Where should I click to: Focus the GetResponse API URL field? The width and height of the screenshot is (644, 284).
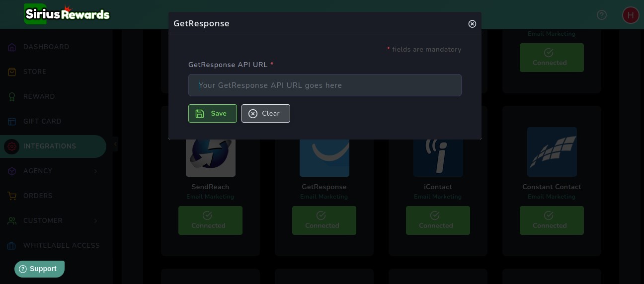tap(324, 85)
